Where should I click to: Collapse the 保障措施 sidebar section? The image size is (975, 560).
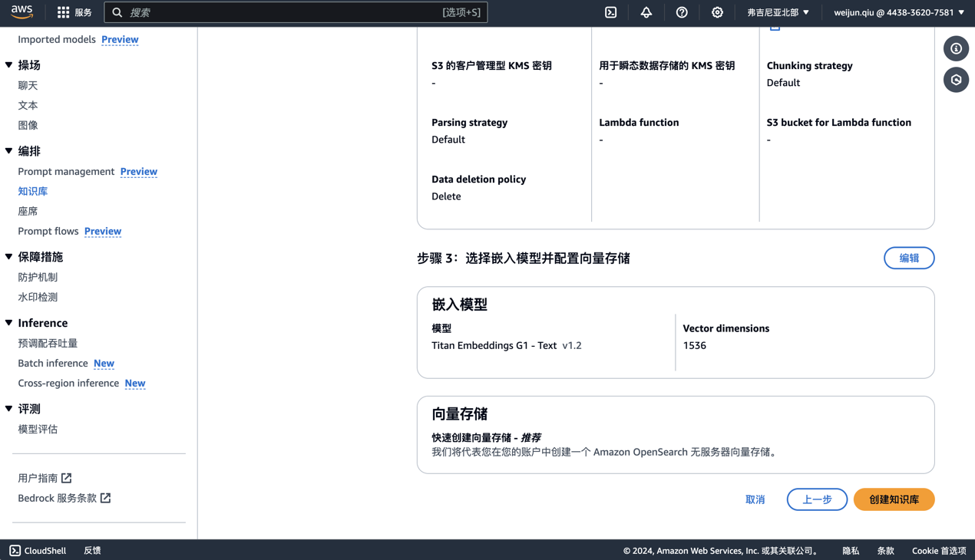pos(9,257)
